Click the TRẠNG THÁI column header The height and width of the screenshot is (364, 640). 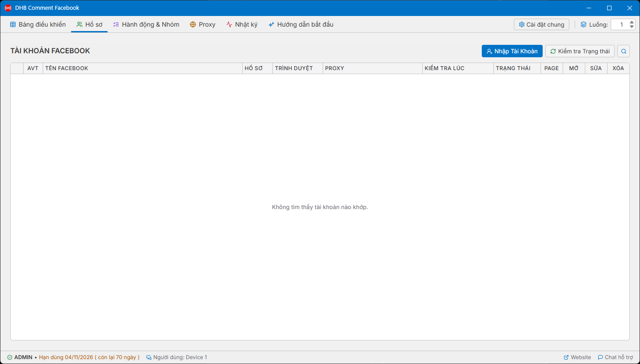point(517,68)
